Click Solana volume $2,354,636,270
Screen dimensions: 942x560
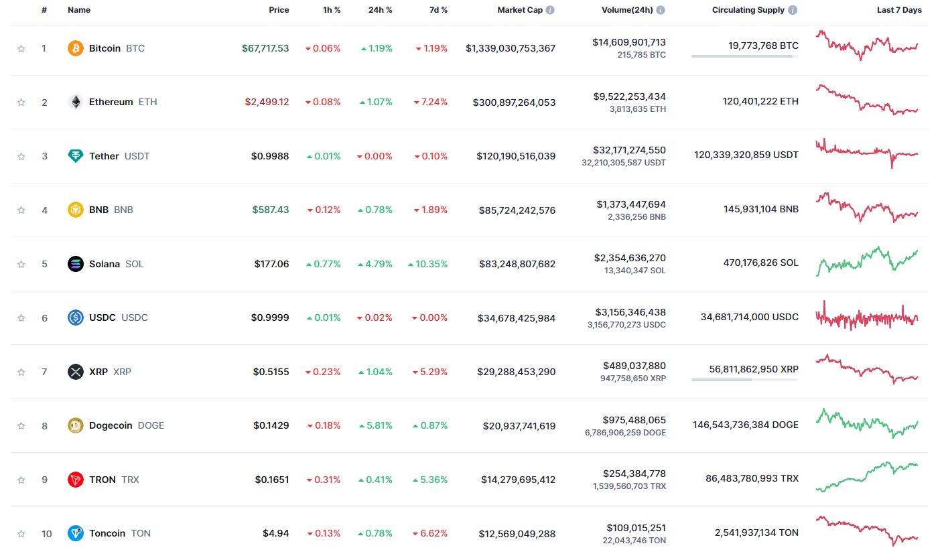[630, 258]
